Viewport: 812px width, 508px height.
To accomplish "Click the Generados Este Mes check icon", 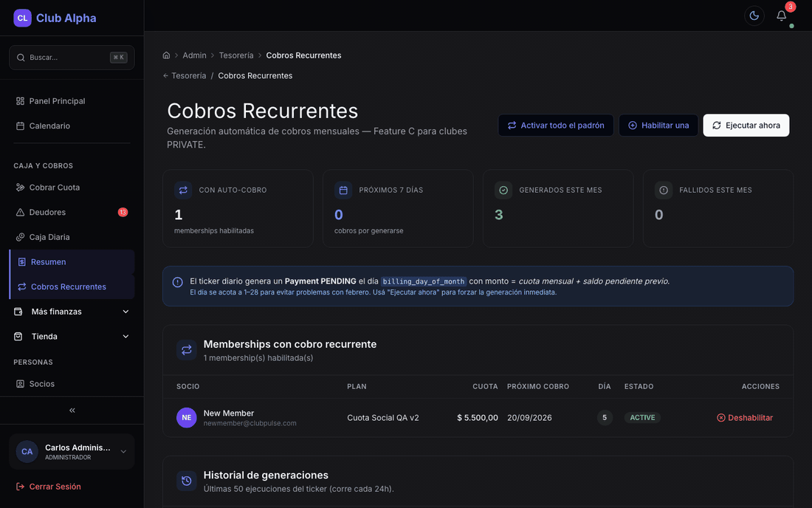I will 503,190.
